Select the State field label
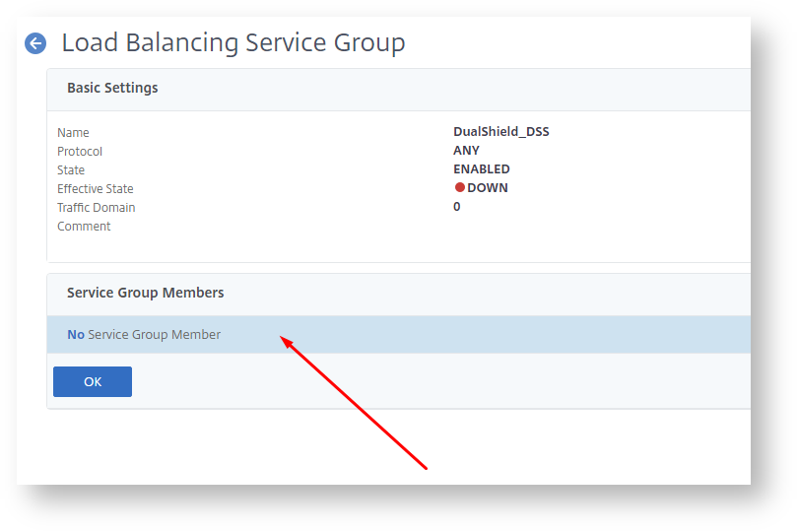This screenshot has width=798, height=532. 71,170
